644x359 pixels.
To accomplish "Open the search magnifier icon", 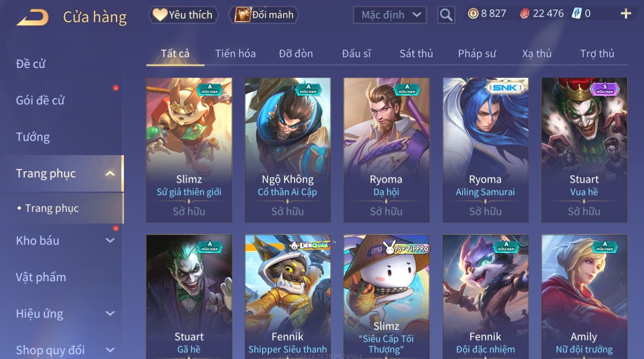I will pyautogui.click(x=446, y=15).
